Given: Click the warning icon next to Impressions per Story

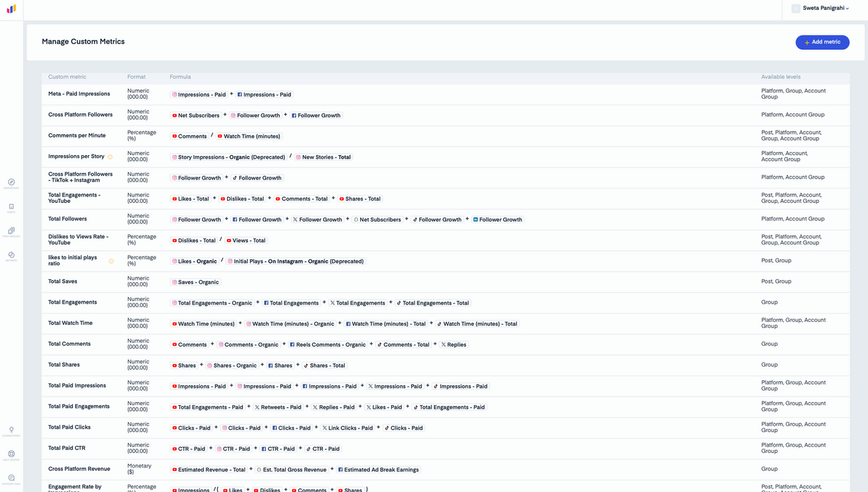Looking at the screenshot, I should (110, 157).
